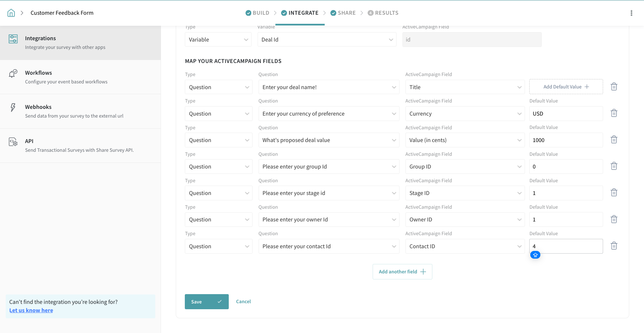Click the home icon in breadcrumb
644x333 pixels.
pos(11,13)
